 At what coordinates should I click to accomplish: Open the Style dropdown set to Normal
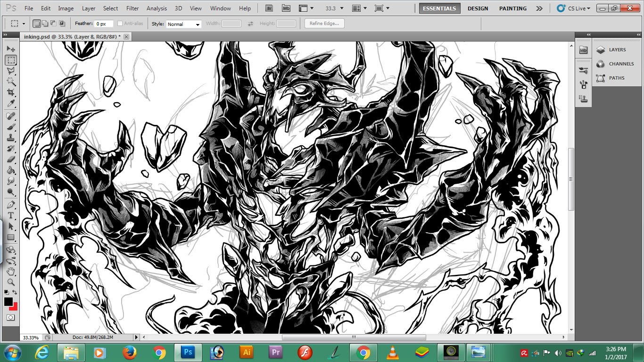184,24
